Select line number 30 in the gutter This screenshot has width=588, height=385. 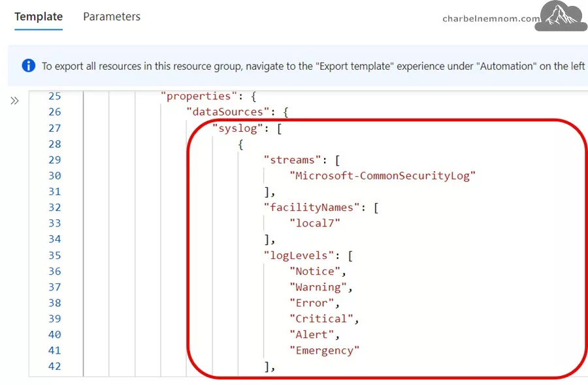55,176
